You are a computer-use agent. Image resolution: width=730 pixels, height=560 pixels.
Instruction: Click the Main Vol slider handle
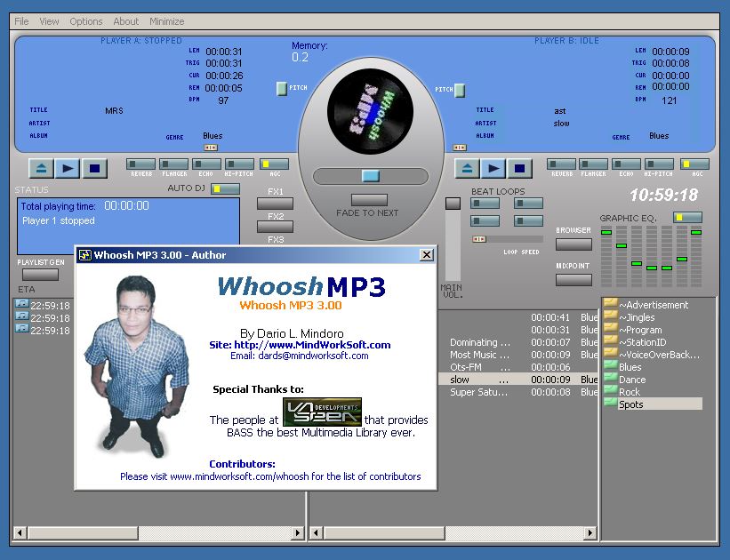coord(453,204)
